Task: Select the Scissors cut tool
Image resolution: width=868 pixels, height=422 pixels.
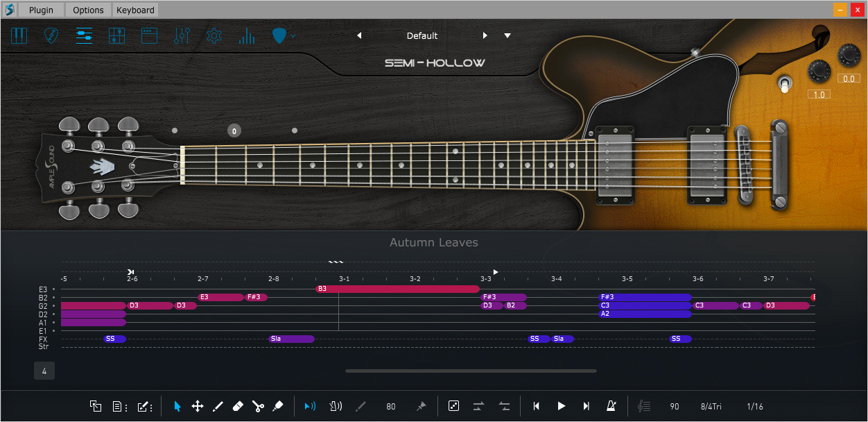Action: [x=258, y=406]
